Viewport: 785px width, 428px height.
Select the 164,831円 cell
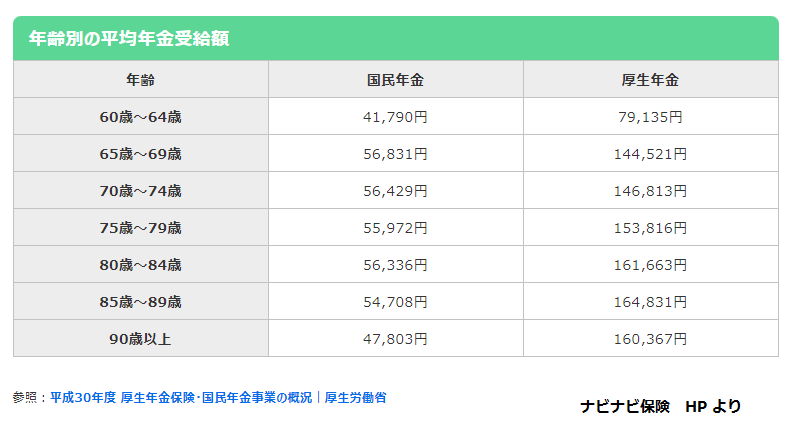[x=651, y=302]
